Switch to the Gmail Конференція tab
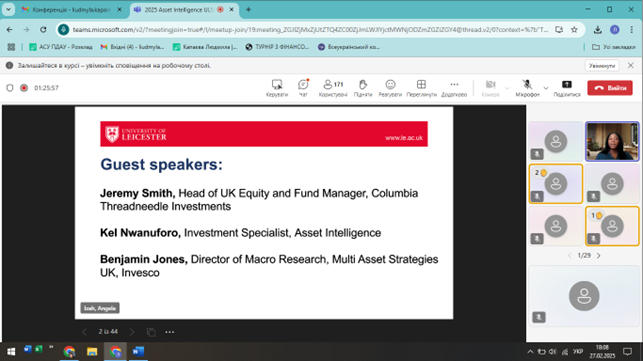The height and width of the screenshot is (361, 643). pyautogui.click(x=72, y=9)
